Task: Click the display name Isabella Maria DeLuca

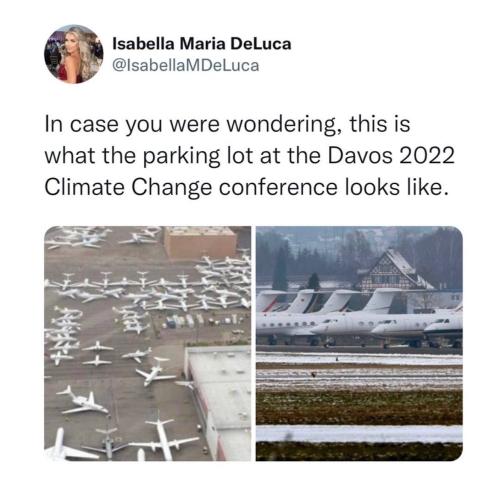Action: point(202,44)
